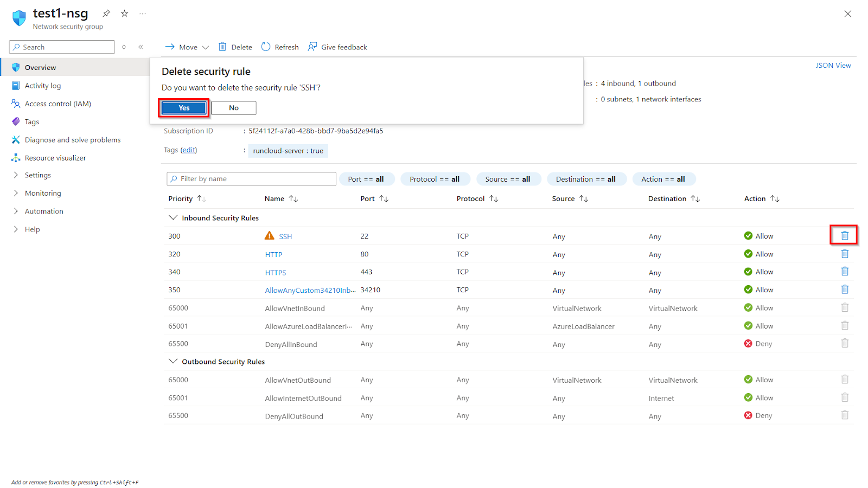Collapse the sidebar with double-chevron icon
The width and height of the screenshot is (868, 488).
pyautogui.click(x=141, y=47)
